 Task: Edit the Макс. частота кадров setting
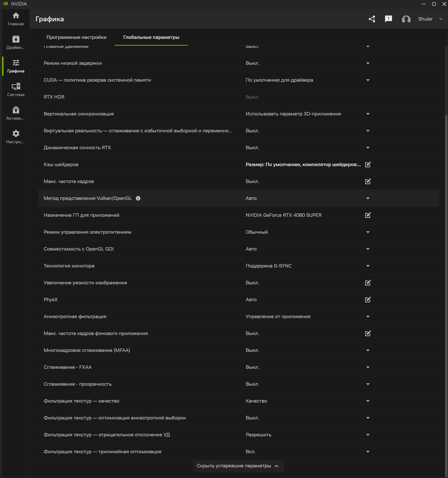pyautogui.click(x=368, y=181)
